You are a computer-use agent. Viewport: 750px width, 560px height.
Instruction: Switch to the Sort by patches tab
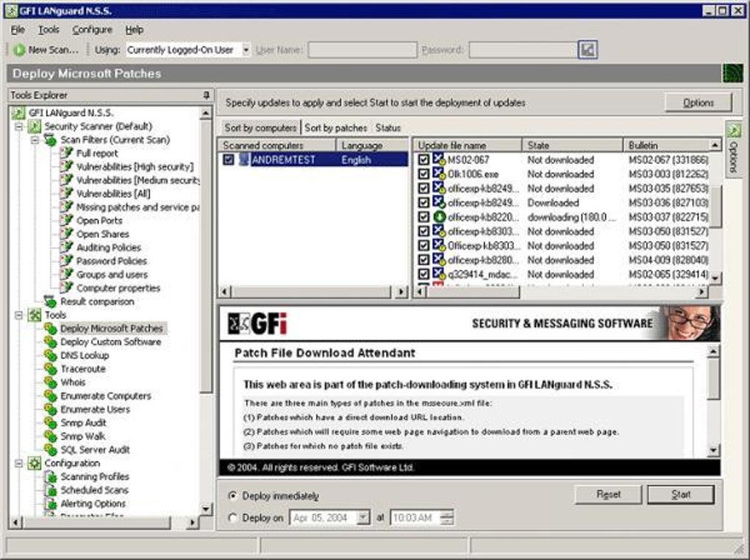[336, 128]
